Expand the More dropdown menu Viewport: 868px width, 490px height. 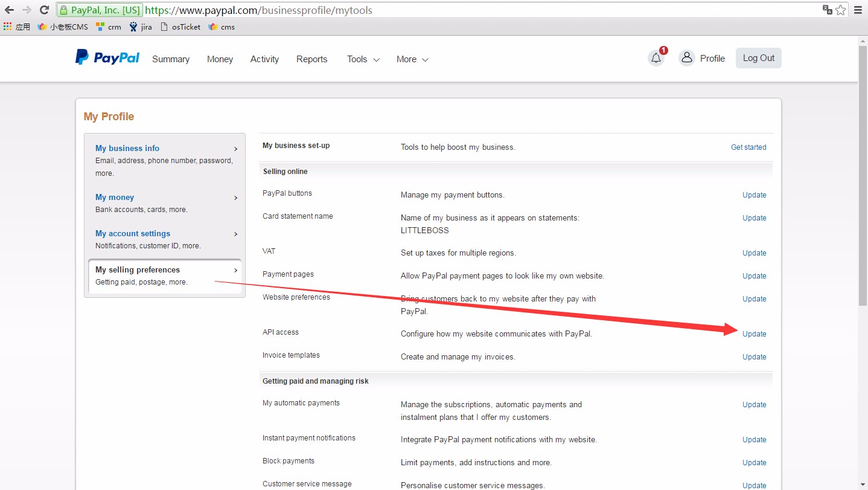(x=412, y=59)
